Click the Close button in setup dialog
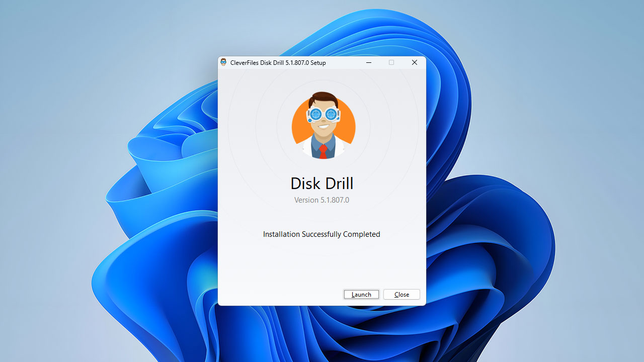This screenshot has height=362, width=644. (401, 295)
